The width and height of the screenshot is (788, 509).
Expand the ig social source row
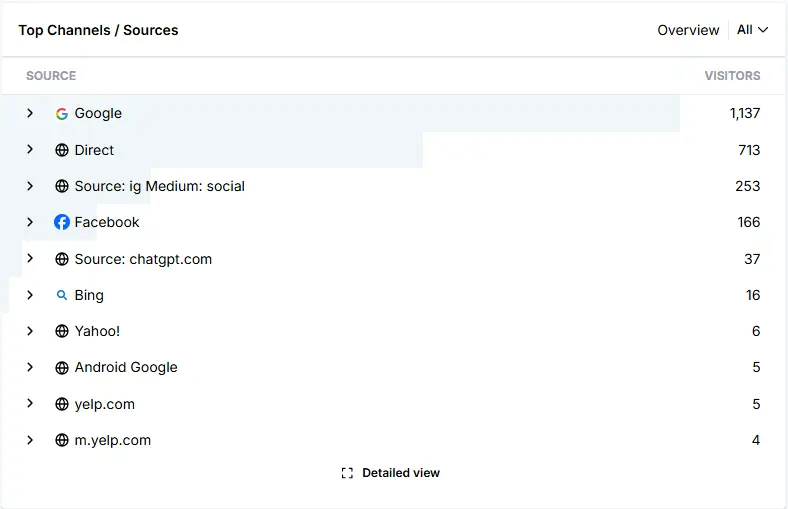point(30,186)
